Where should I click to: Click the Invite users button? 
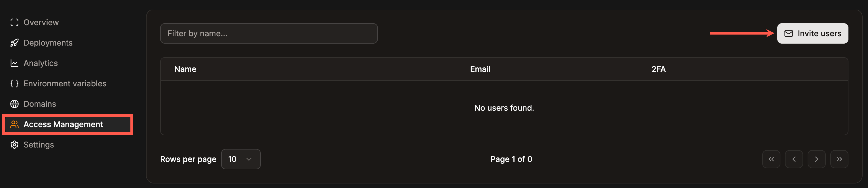[x=813, y=33]
